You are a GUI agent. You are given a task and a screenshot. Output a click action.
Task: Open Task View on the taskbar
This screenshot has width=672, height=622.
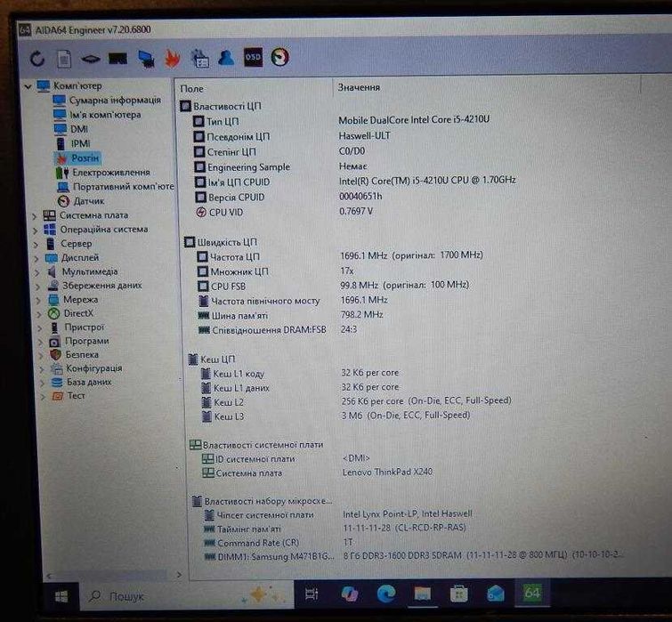point(312,594)
